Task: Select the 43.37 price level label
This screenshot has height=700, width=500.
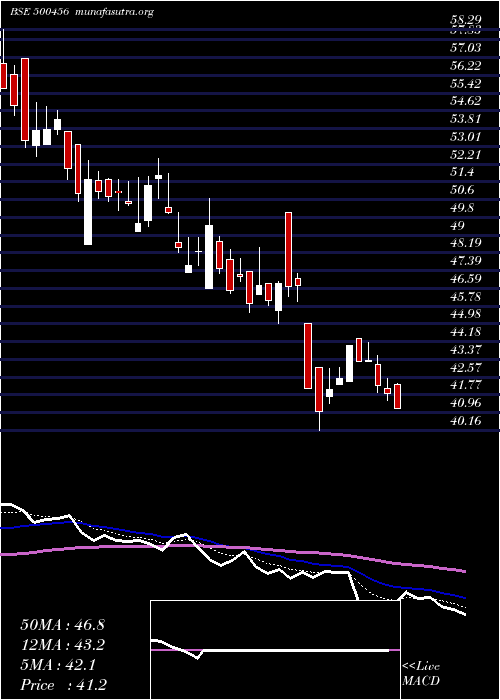Action: [466, 349]
